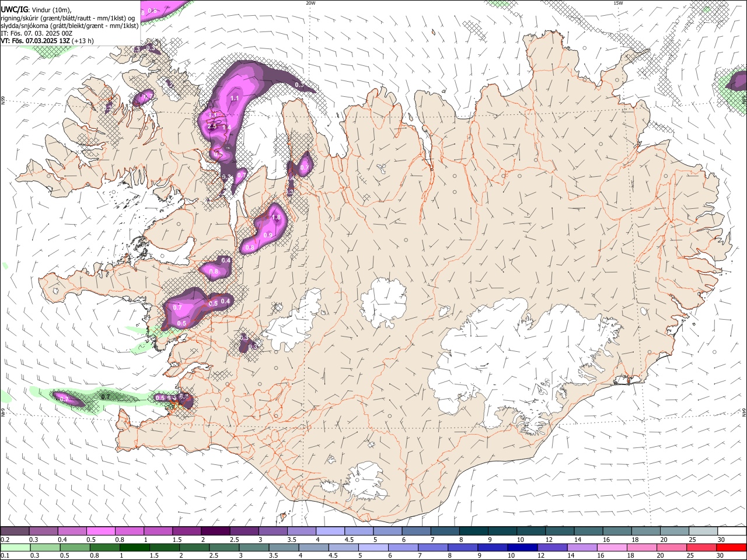This screenshot has height=560, width=747.
Task: Click the bright pink 0.5–0.8 swatch in the top legend row
Action: [100, 531]
